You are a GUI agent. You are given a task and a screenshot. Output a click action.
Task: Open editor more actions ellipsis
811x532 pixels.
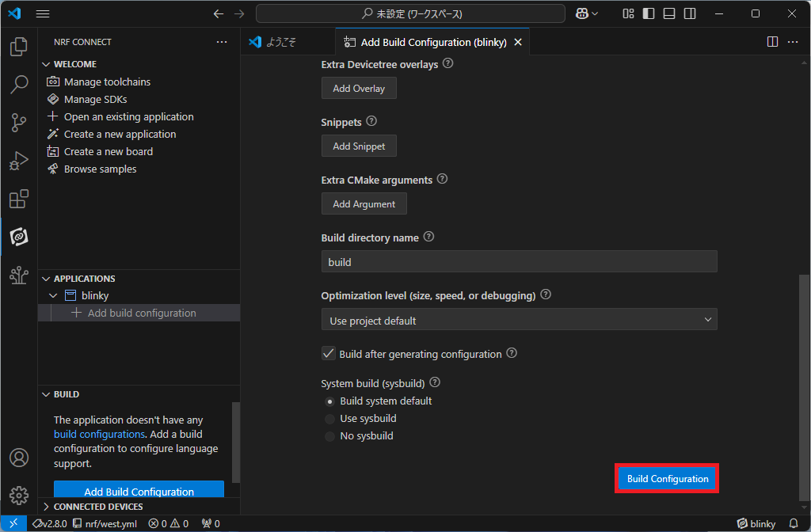point(793,42)
